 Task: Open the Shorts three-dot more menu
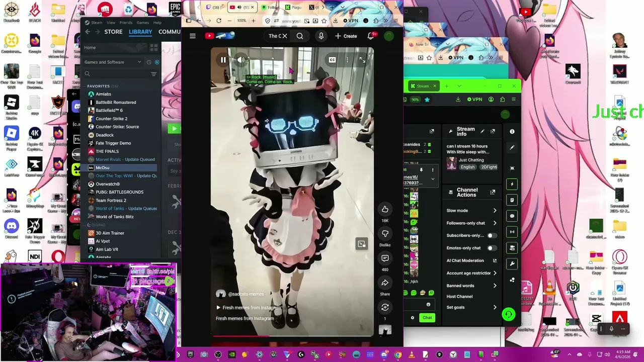click(347, 60)
